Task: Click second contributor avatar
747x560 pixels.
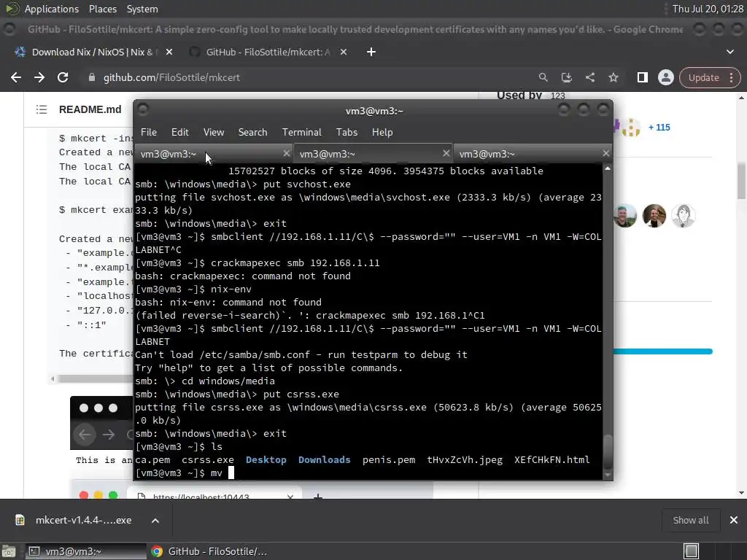Action: click(x=654, y=216)
